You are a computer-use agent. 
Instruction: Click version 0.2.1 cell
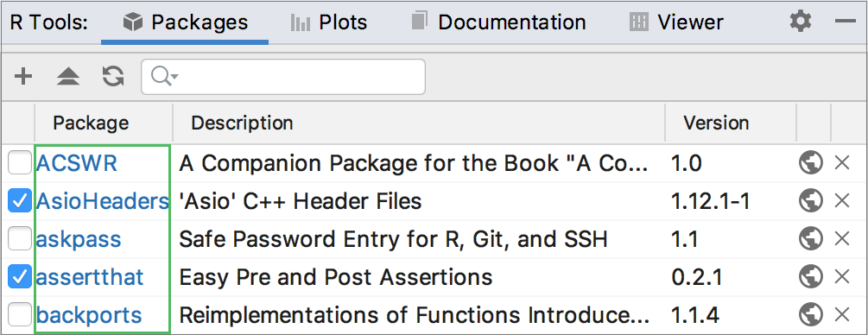pos(696,277)
